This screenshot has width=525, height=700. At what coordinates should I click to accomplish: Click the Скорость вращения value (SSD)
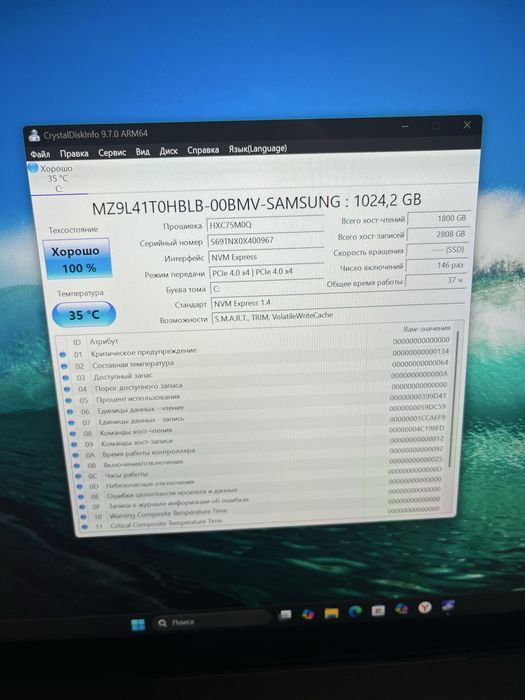click(436, 250)
